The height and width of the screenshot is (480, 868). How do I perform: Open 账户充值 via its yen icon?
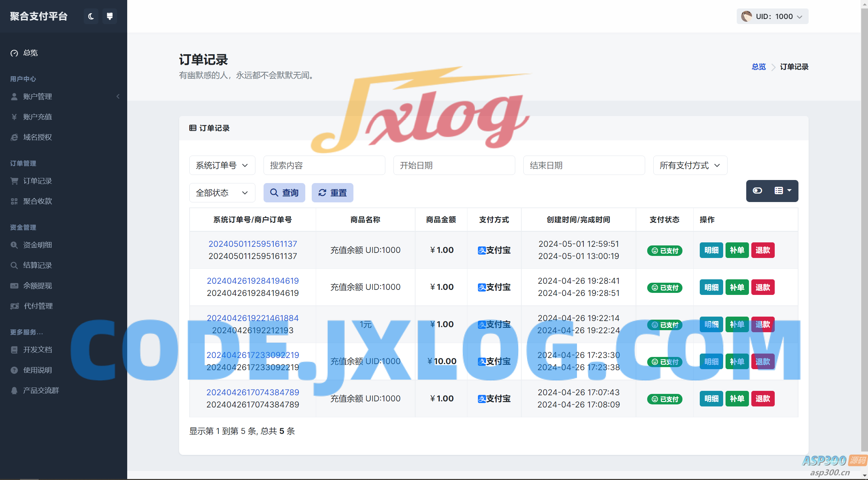[14, 117]
